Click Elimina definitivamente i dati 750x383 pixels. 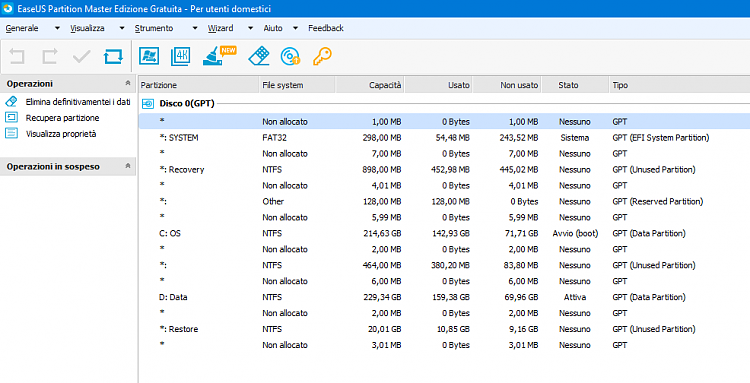coord(78,102)
